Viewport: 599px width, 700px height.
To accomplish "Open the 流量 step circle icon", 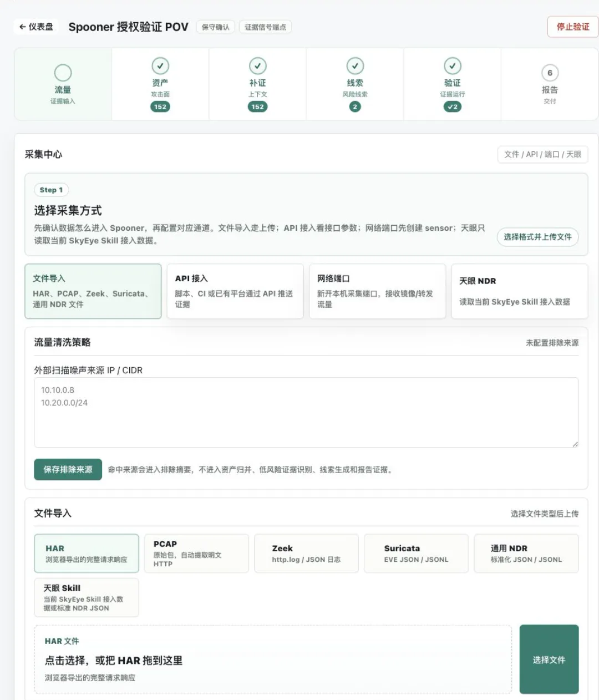I will coord(63,73).
